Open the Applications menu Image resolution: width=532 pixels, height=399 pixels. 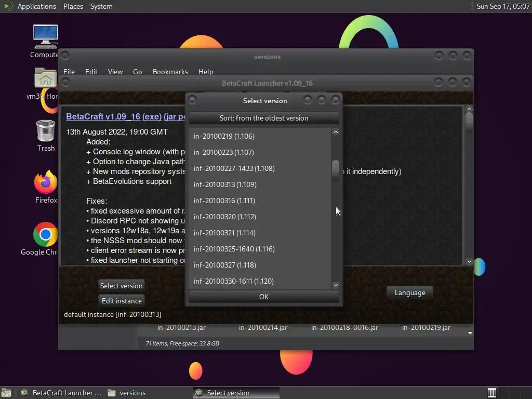tap(37, 6)
